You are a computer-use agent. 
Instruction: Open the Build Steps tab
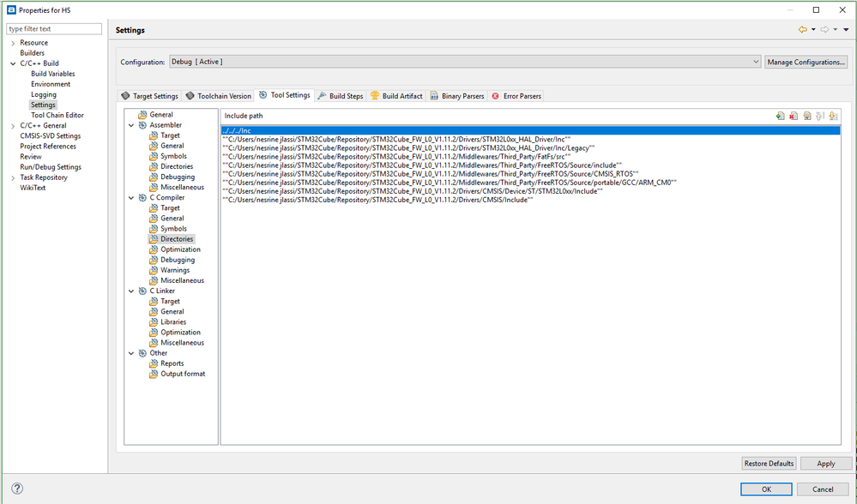tap(340, 95)
